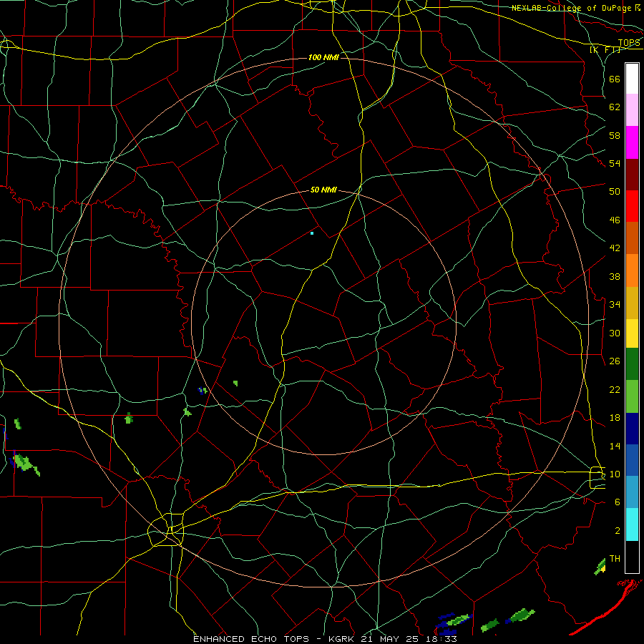Image resolution: width=644 pixels, height=644 pixels.
Task: Select the light blue legend band
Action: point(632,492)
